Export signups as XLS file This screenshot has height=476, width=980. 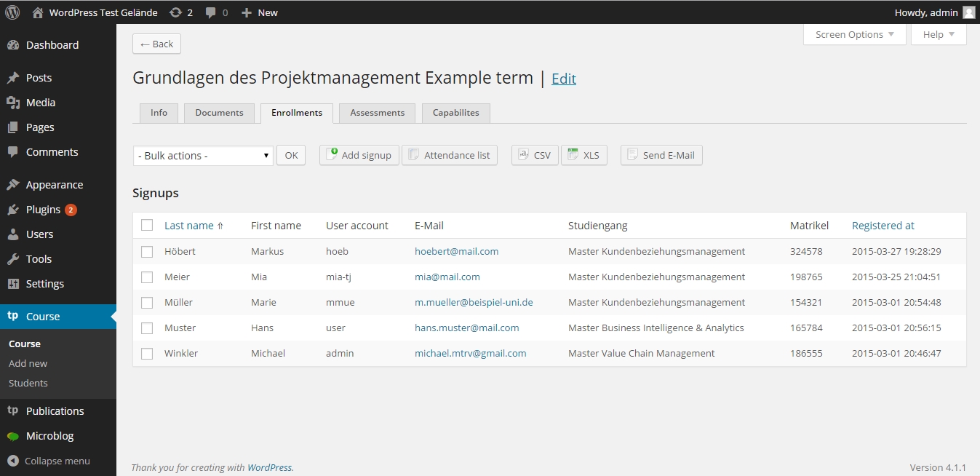click(x=583, y=155)
